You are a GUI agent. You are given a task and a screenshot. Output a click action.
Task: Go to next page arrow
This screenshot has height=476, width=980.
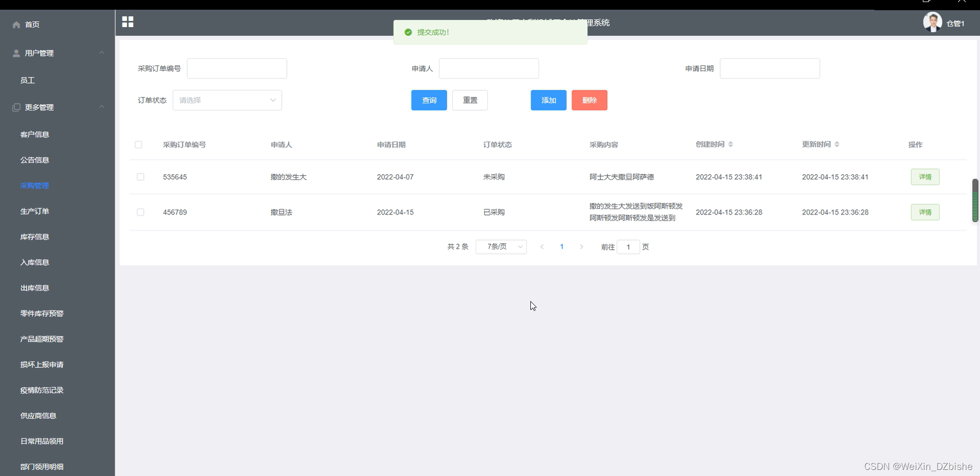coord(581,247)
